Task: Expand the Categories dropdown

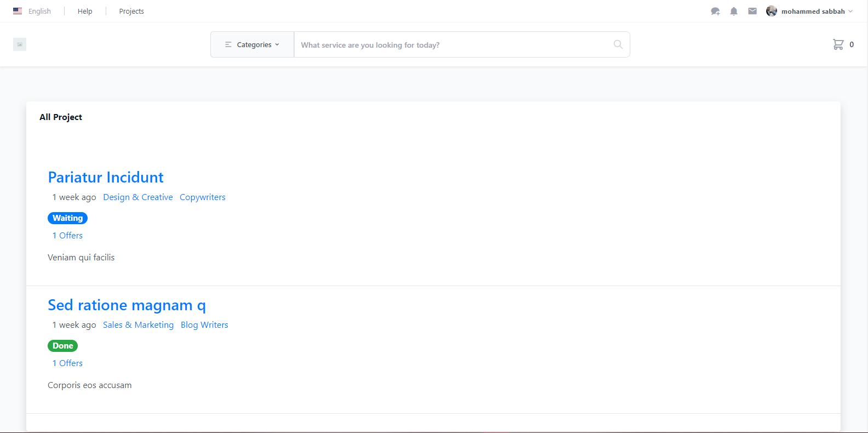Action: click(x=252, y=45)
